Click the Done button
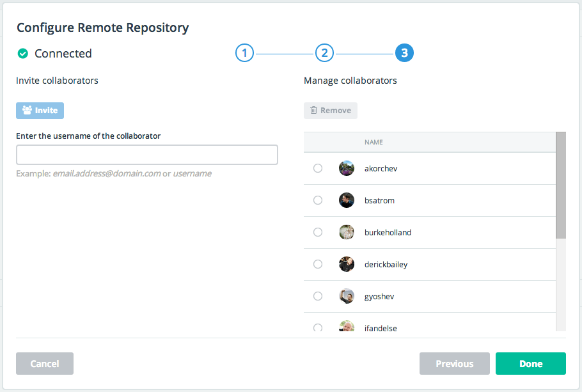The image size is (582, 392). [x=530, y=363]
